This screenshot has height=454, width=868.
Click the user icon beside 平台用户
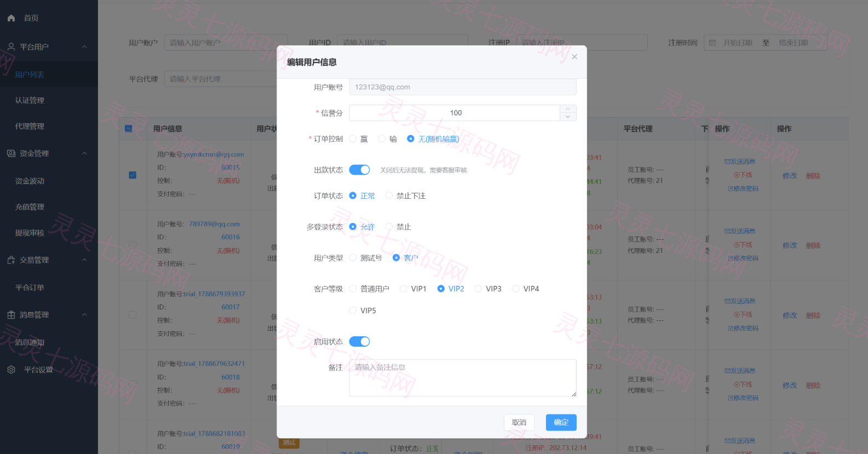pyautogui.click(x=11, y=47)
